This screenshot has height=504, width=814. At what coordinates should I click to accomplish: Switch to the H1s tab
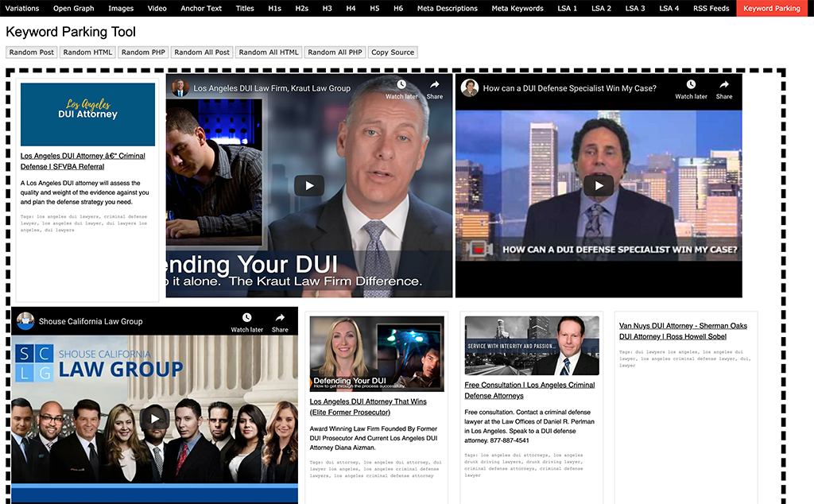274,8
